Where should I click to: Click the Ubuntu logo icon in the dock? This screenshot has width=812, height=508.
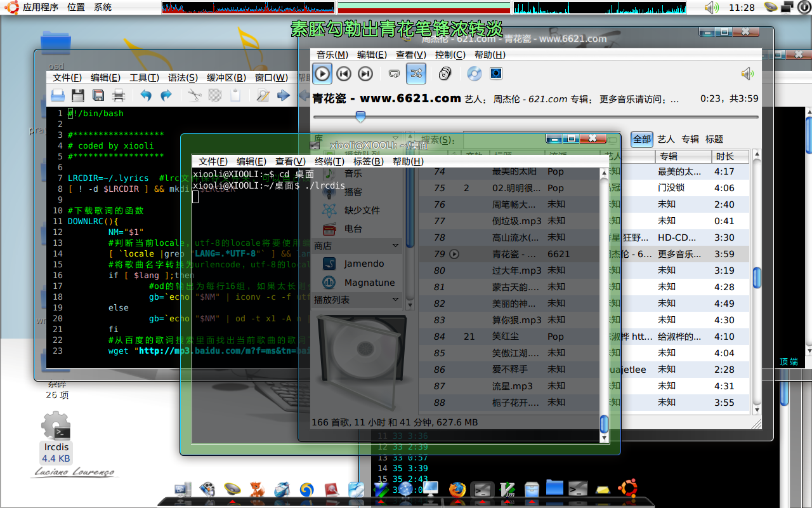(x=629, y=488)
